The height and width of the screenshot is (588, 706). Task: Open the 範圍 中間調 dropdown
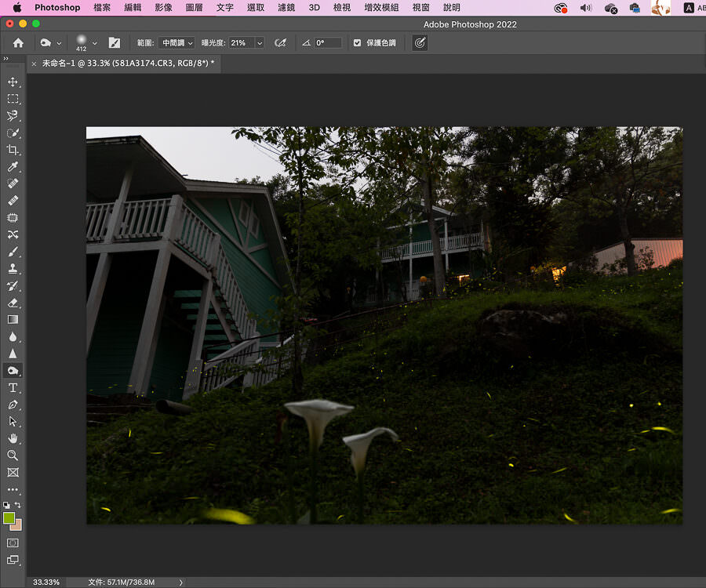click(176, 43)
